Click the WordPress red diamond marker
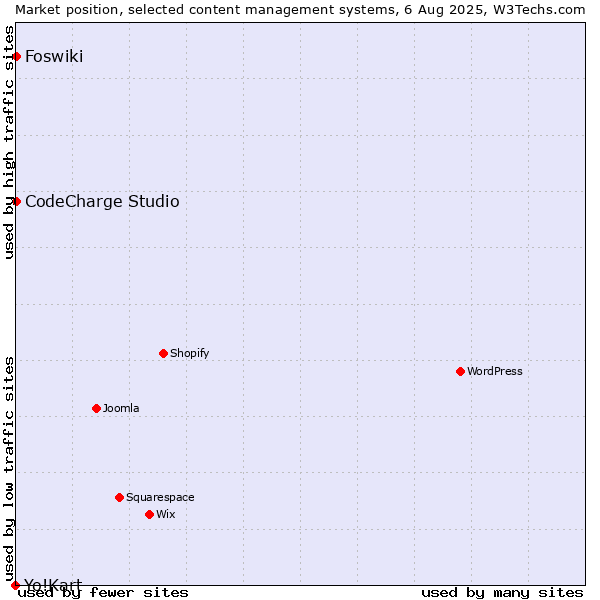 tap(460, 372)
